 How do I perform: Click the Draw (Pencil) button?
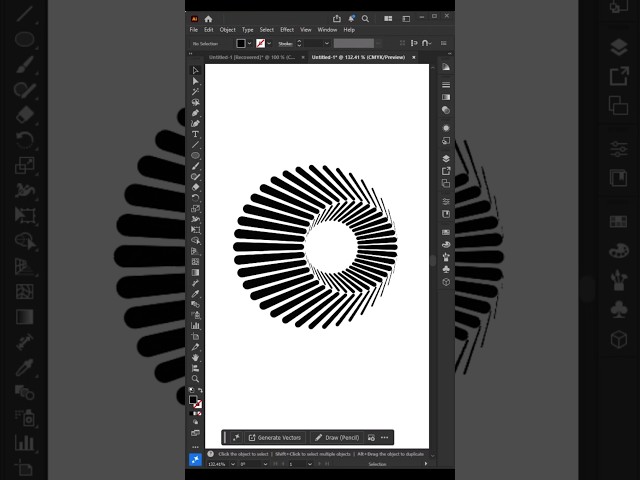pyautogui.click(x=337, y=438)
